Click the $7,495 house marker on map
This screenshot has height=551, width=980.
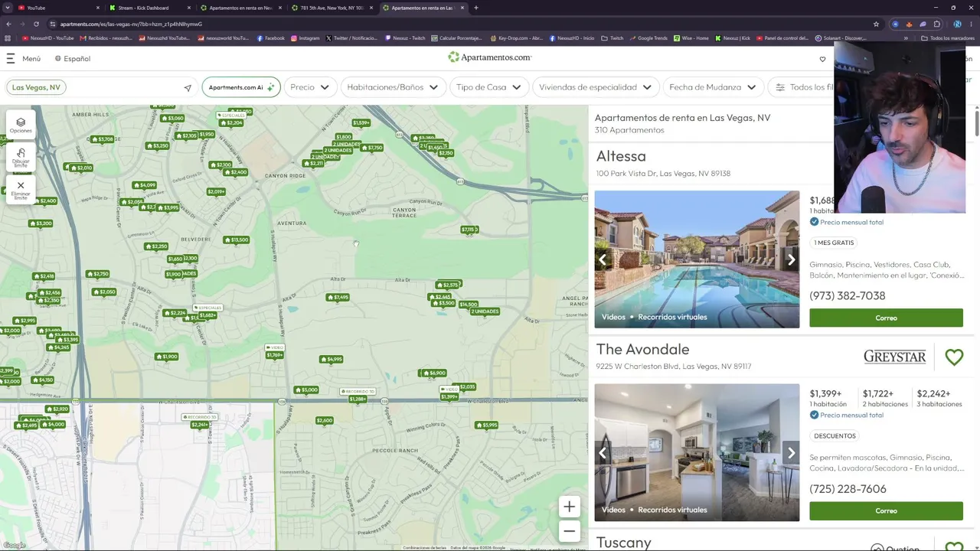[x=338, y=297]
